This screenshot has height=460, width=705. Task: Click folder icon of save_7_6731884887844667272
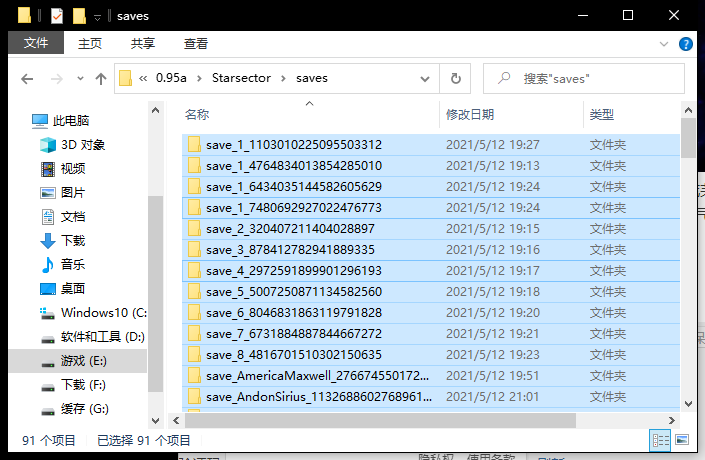pyautogui.click(x=194, y=334)
